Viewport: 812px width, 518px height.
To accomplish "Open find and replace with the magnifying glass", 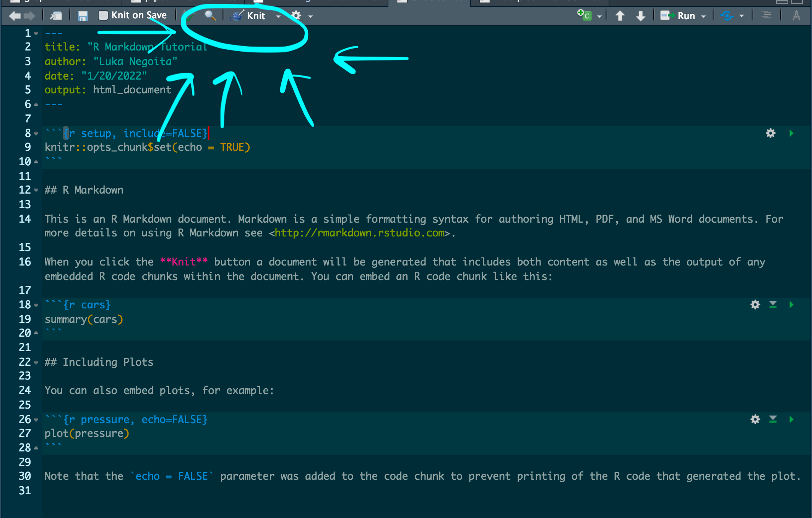I will click(x=210, y=16).
